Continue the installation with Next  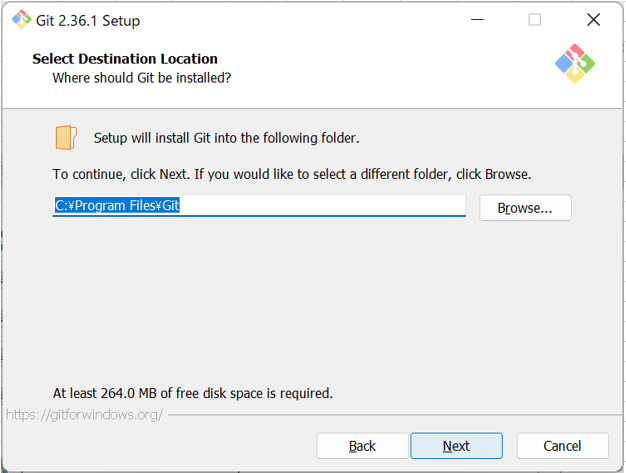click(x=456, y=446)
